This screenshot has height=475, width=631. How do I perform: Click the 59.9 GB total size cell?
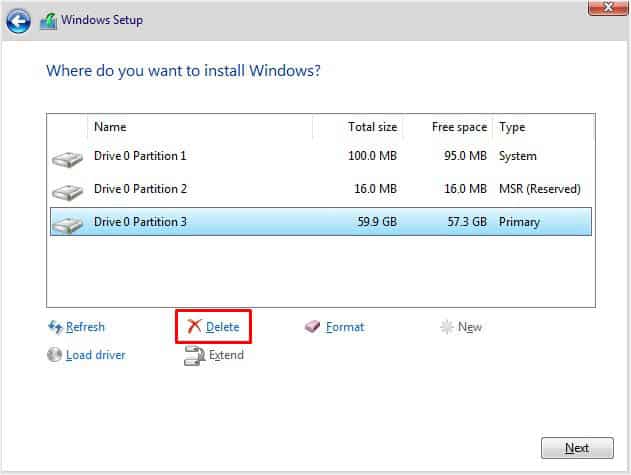point(377,222)
